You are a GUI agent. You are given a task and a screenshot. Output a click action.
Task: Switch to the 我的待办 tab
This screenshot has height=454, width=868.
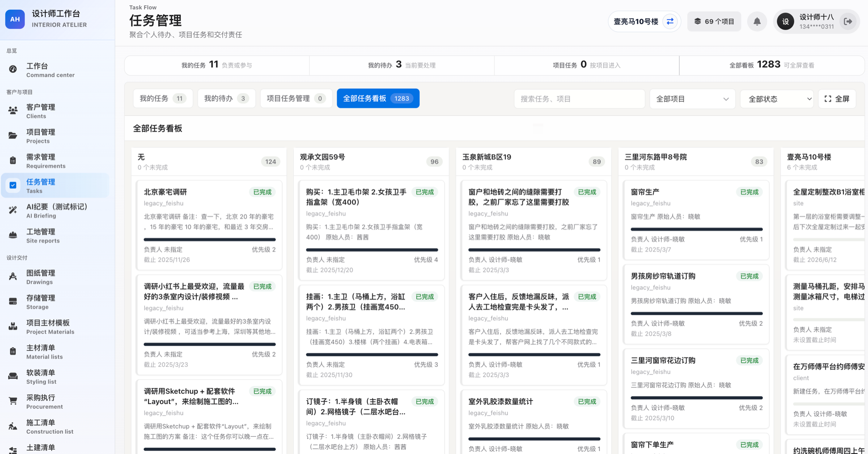pos(227,98)
